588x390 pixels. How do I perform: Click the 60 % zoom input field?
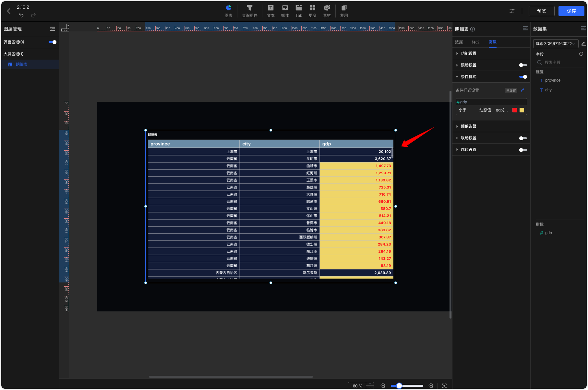[x=357, y=386]
